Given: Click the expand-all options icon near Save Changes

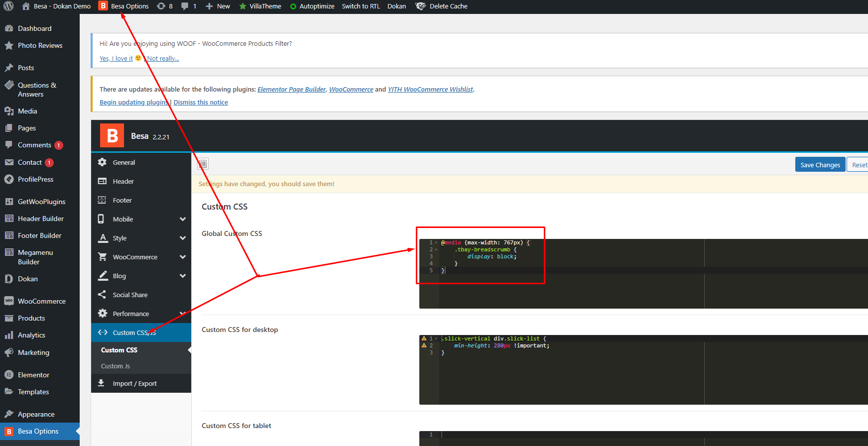Looking at the screenshot, I should pyautogui.click(x=203, y=164).
